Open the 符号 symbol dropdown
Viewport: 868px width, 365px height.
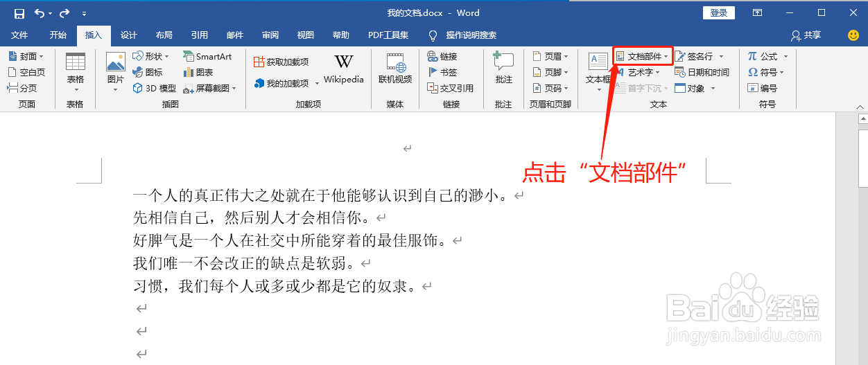point(766,72)
